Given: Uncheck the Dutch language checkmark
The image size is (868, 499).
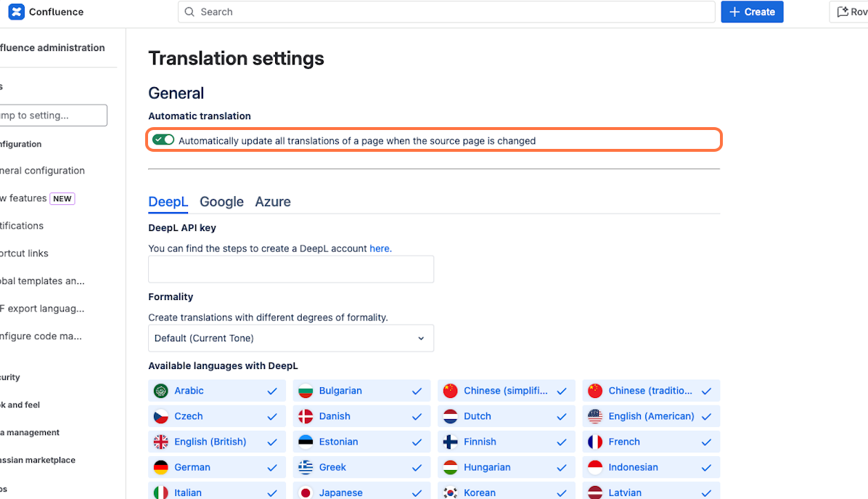Looking at the screenshot, I should (562, 416).
